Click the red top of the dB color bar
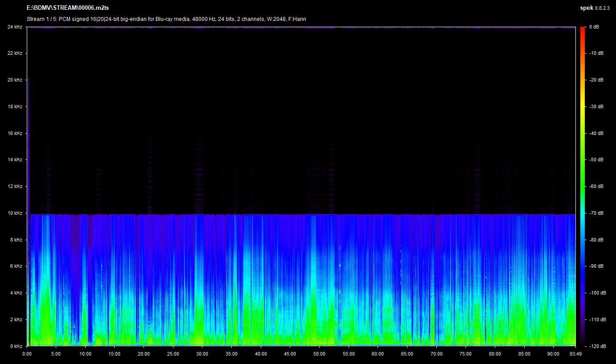Viewport: 616px width, 364px height. tap(583, 29)
